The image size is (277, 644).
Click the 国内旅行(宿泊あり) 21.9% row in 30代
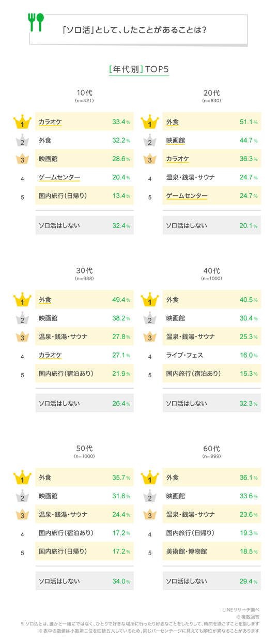[84, 374]
